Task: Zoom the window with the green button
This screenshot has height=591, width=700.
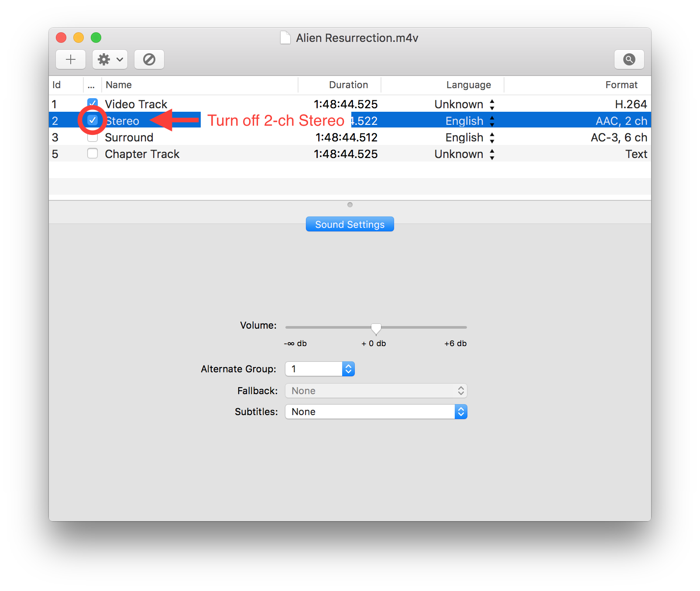Action: point(96,38)
